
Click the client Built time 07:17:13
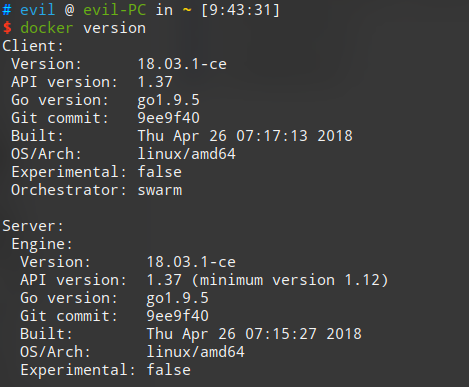point(272,136)
